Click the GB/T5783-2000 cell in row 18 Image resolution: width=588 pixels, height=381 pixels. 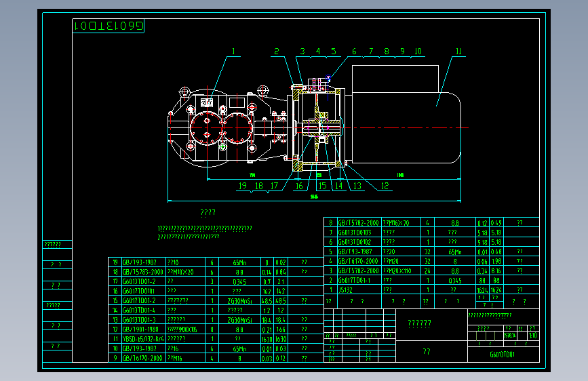click(x=143, y=272)
